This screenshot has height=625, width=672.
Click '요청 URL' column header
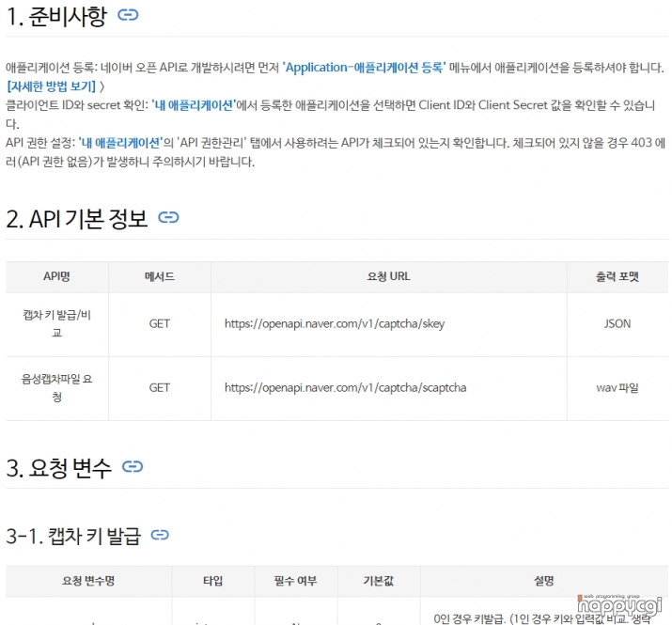(x=389, y=277)
